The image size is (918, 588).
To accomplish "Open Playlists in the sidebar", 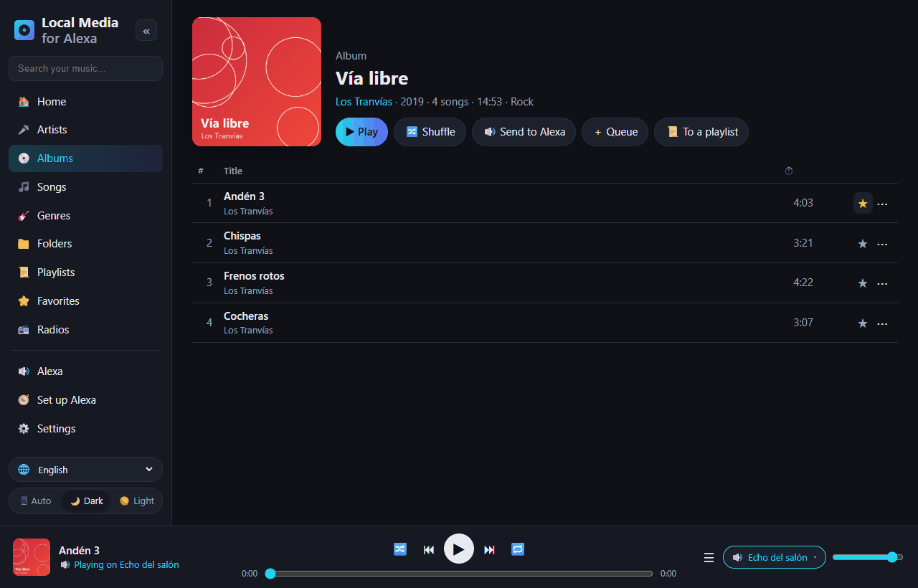I will (86, 272).
